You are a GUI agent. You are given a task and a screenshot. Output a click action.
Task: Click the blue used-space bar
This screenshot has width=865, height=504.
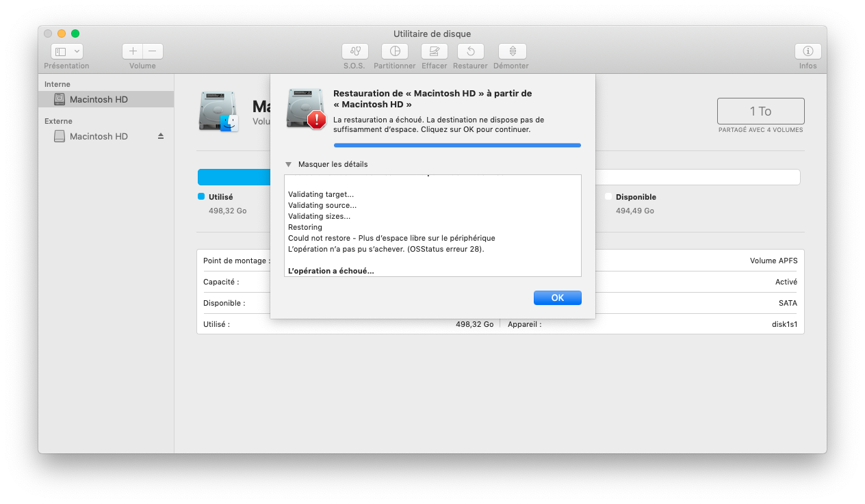tap(233, 177)
